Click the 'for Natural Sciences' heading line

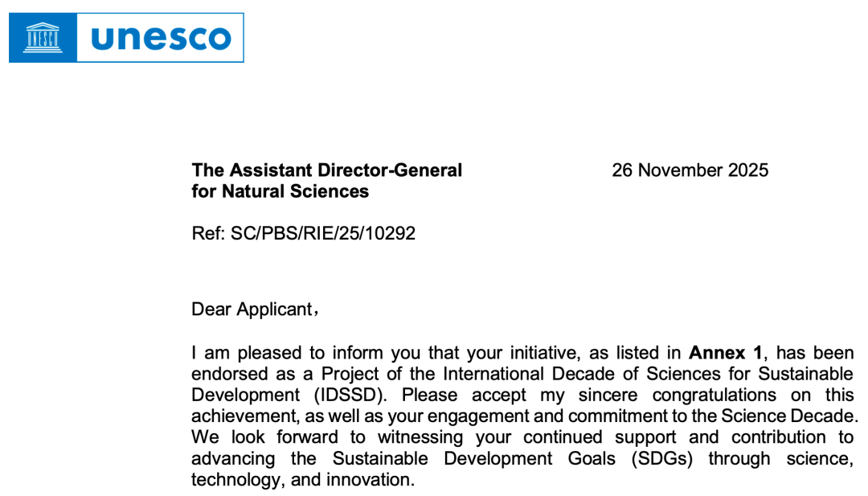[280, 191]
